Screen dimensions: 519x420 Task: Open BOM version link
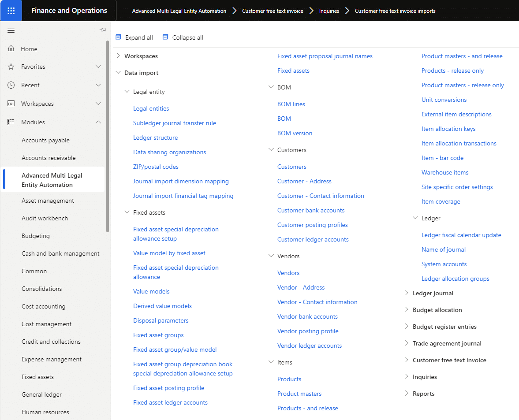[x=295, y=133]
